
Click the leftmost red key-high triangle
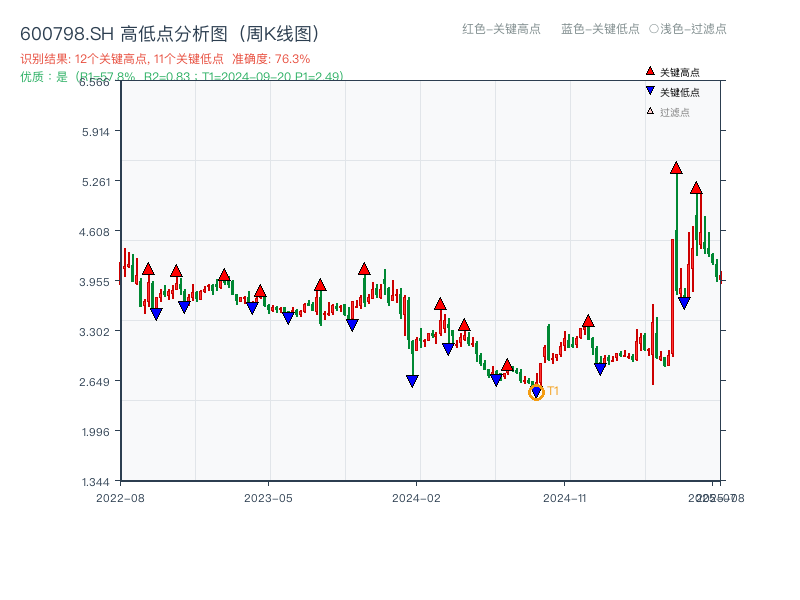pos(148,269)
